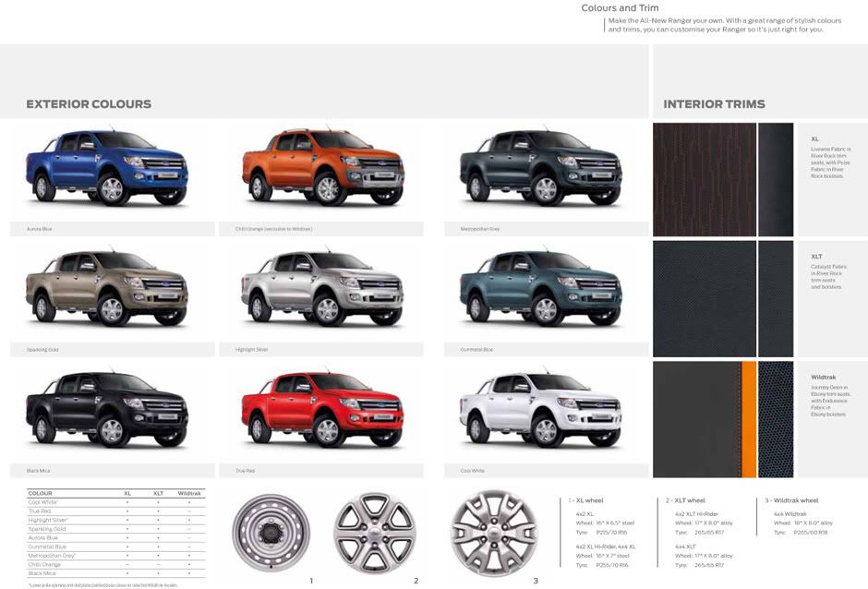
Task: Click the '4x2 XLT Hi-Rider' wheel spec line
Action: coord(696,514)
